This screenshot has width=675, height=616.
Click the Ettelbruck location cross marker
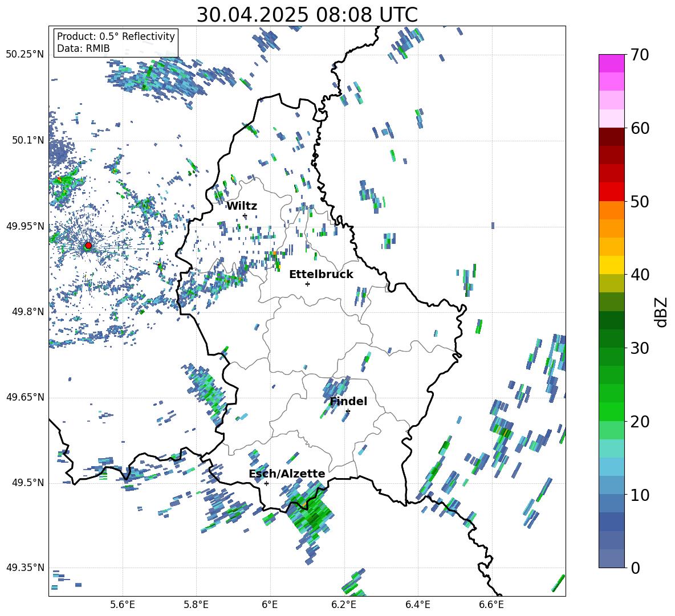point(307,284)
